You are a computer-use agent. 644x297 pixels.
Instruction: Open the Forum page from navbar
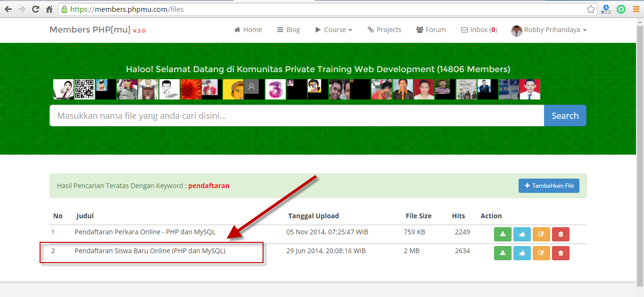coord(431,30)
